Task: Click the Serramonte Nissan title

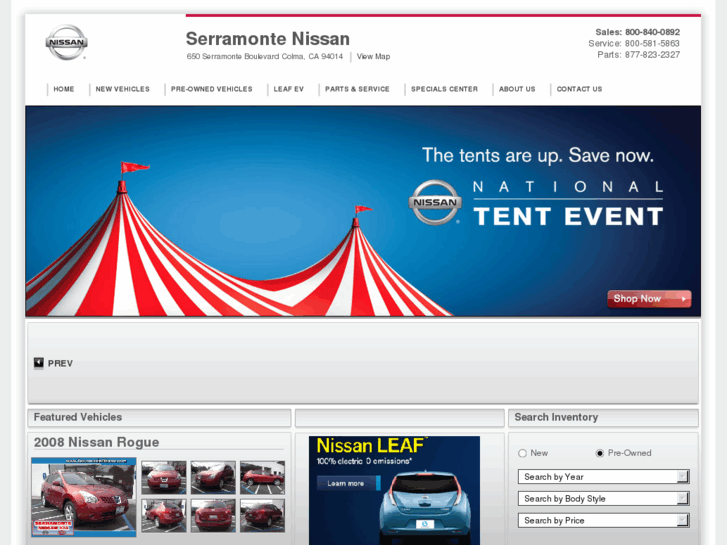Action: coord(268,39)
